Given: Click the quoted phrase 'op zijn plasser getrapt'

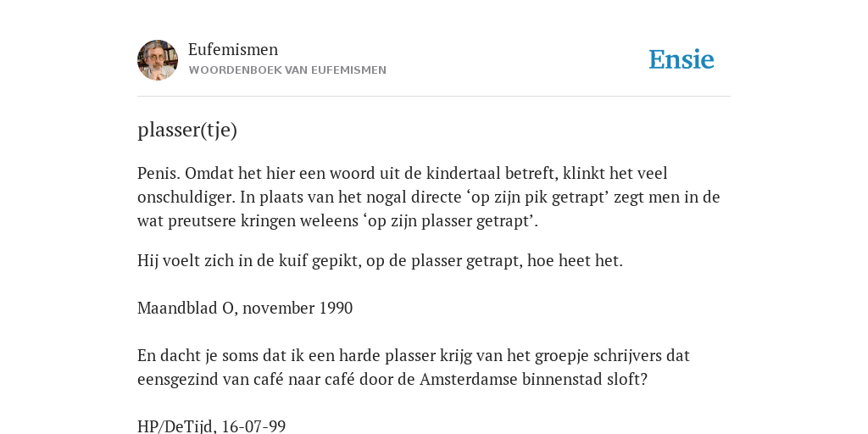Looking at the screenshot, I should 448,221.
